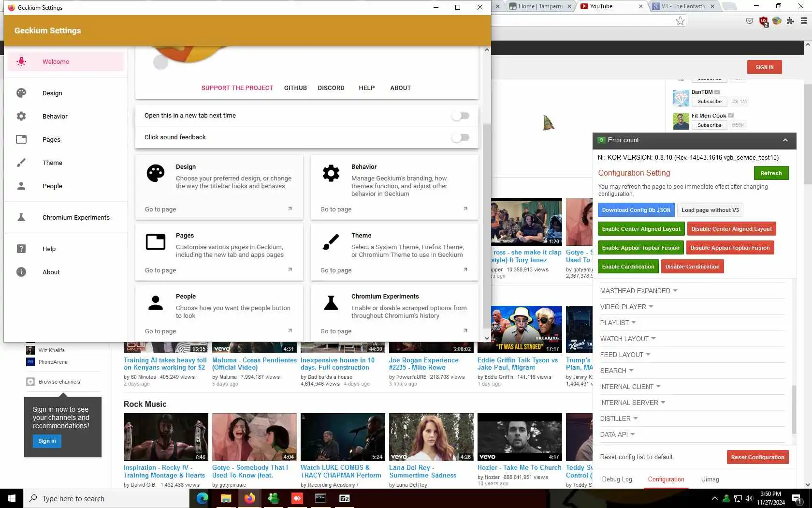Open Behavior section via gear sidebar icon
Viewport: 812px width, 508px height.
coord(21,116)
